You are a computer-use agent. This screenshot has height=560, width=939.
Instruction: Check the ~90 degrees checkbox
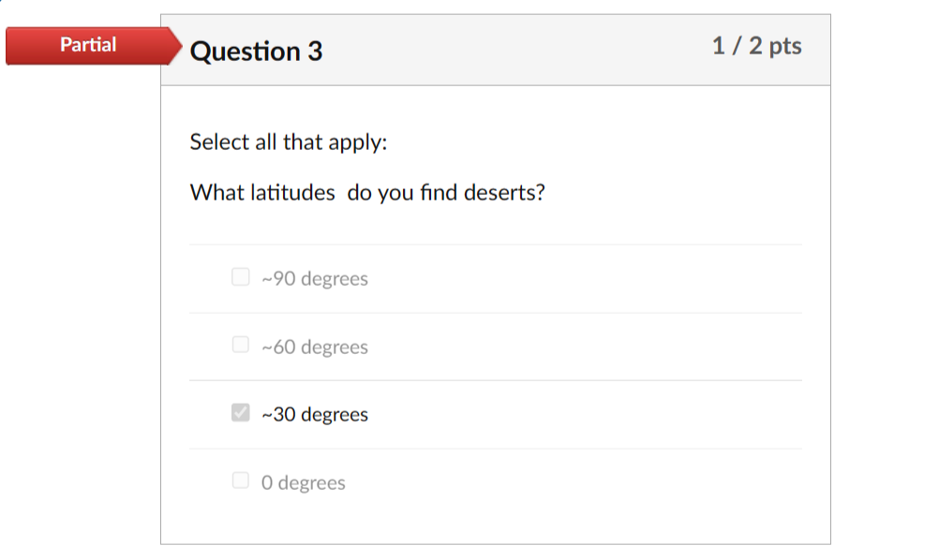point(241,277)
